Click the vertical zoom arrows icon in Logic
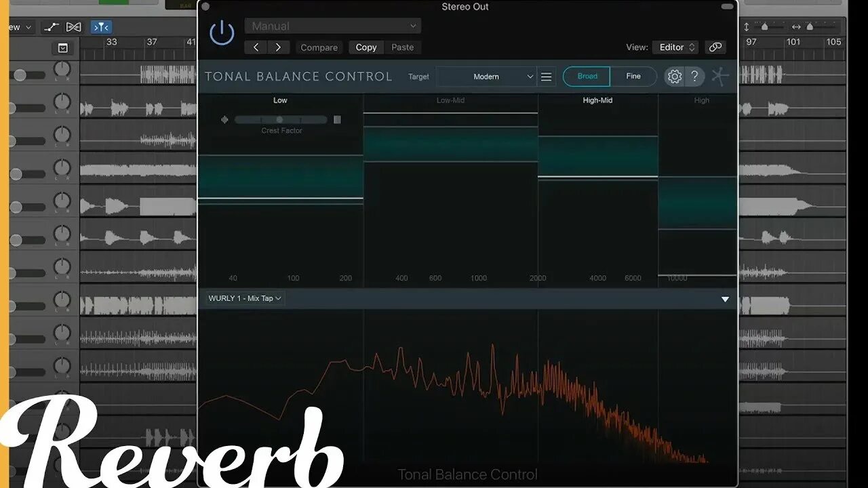The image size is (868, 488). 747,27
